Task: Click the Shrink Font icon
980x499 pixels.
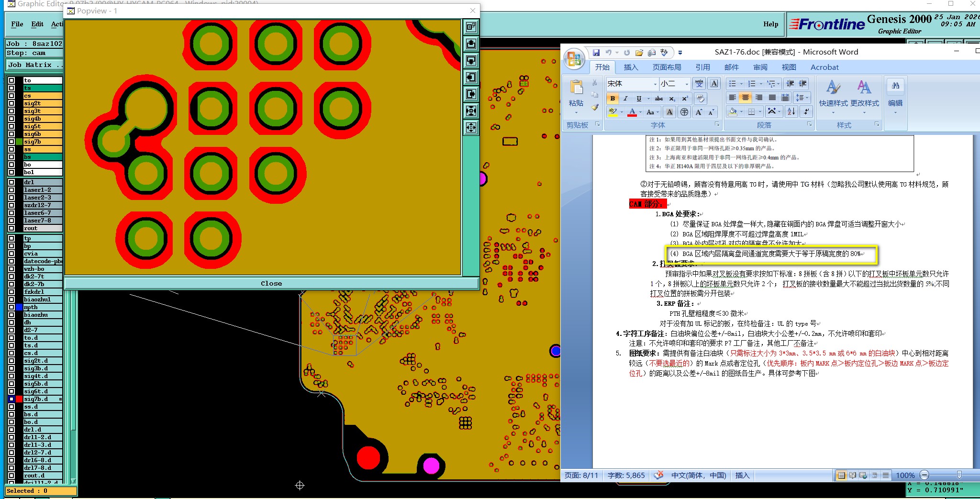Action: pyautogui.click(x=711, y=112)
